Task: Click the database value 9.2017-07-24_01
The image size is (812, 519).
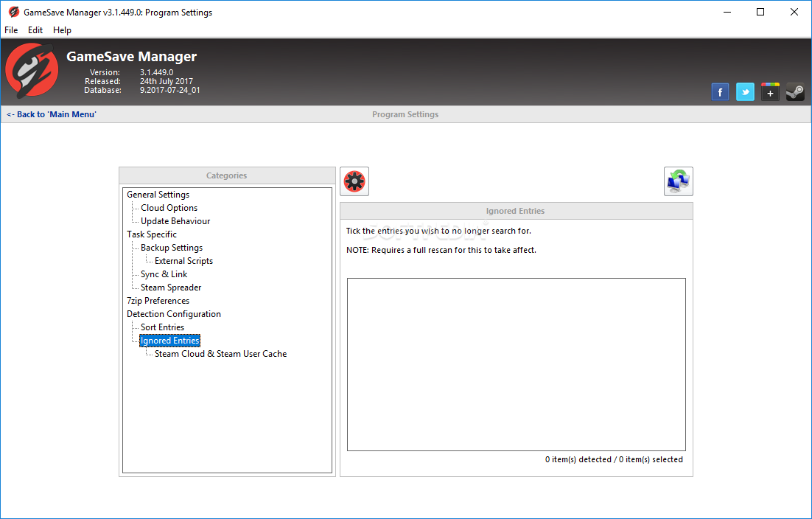Action: 170,90
